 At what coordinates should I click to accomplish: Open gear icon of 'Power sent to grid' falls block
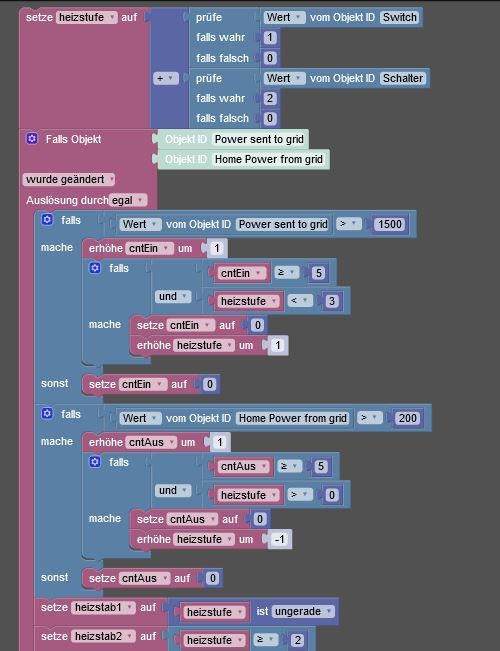tap(47, 220)
